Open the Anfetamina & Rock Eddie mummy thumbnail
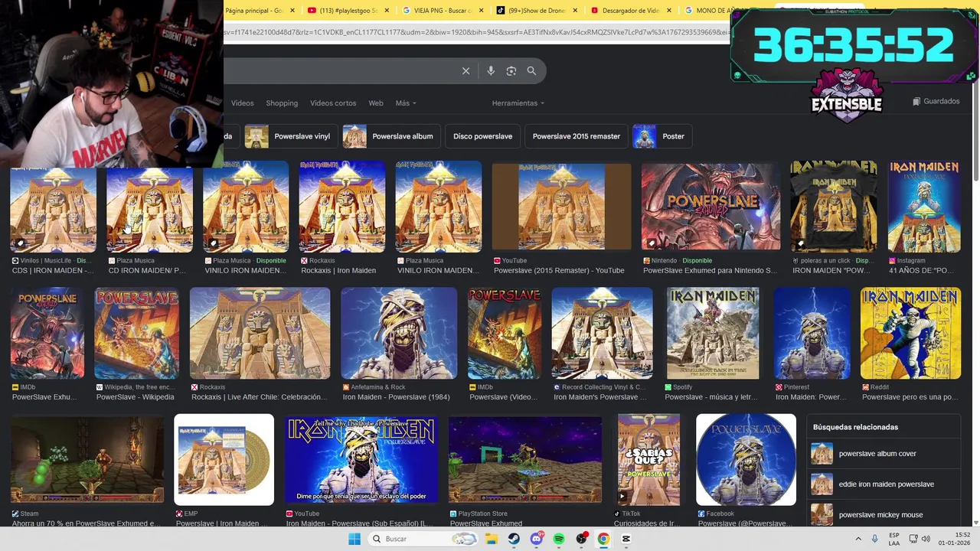Viewport: 980px width, 551px height. 399,334
